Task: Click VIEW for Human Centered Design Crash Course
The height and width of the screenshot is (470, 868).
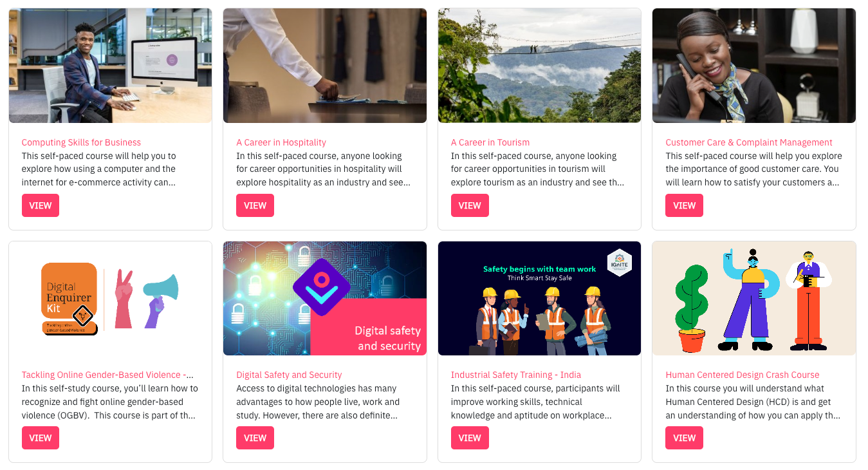Action: pyautogui.click(x=684, y=438)
